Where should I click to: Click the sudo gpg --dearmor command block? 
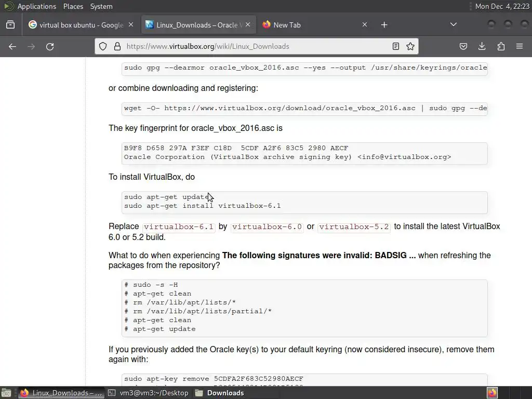coord(304,68)
